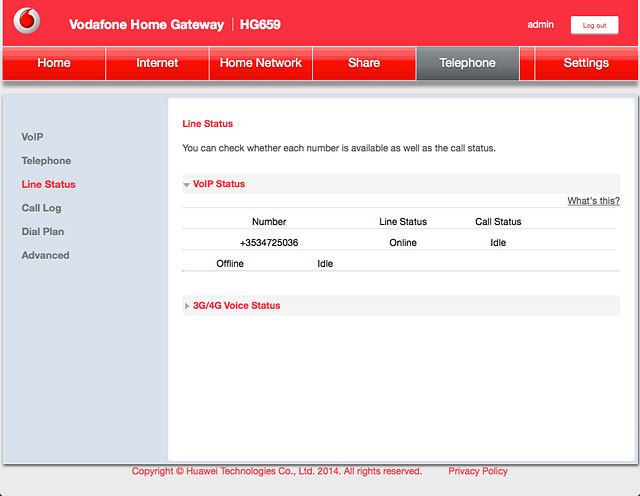Image resolution: width=640 pixels, height=496 pixels.
Task: Expand the 3G/4G Voice Status arrow
Action: pyautogui.click(x=187, y=306)
